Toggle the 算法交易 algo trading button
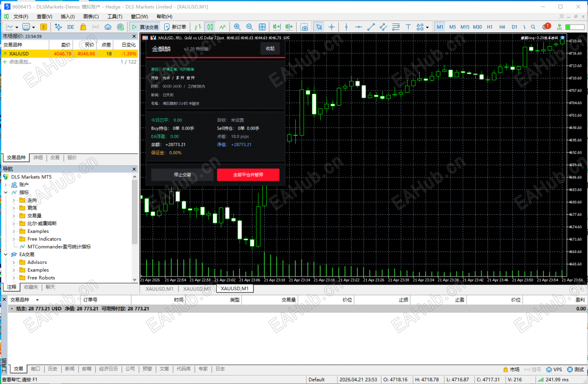The image size is (588, 384). click(145, 27)
